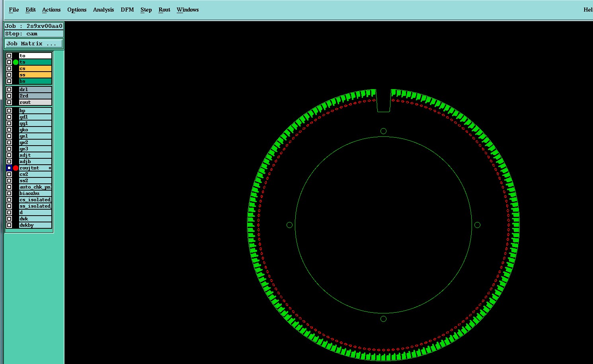The height and width of the screenshot is (364, 593).
Task: Toggle the checkbox for layer 2rd
Action: point(9,96)
